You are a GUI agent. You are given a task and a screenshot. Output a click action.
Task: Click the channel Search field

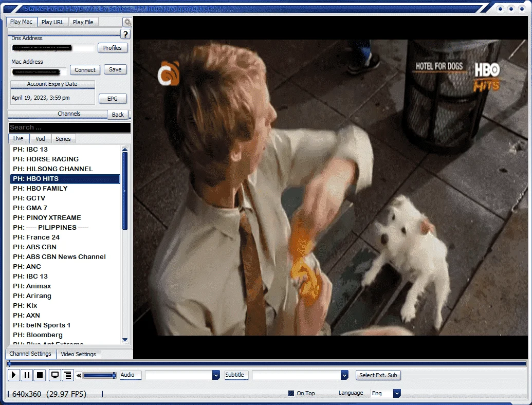pos(69,127)
